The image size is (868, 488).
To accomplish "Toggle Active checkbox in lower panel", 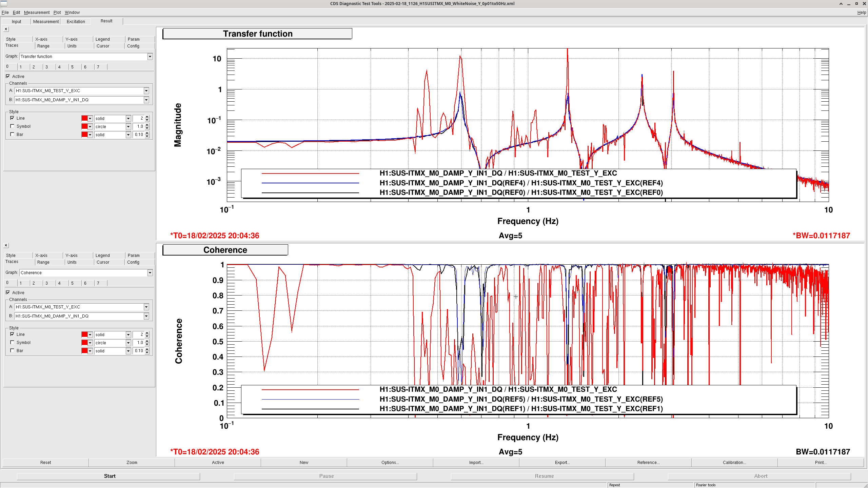I will pos(8,292).
